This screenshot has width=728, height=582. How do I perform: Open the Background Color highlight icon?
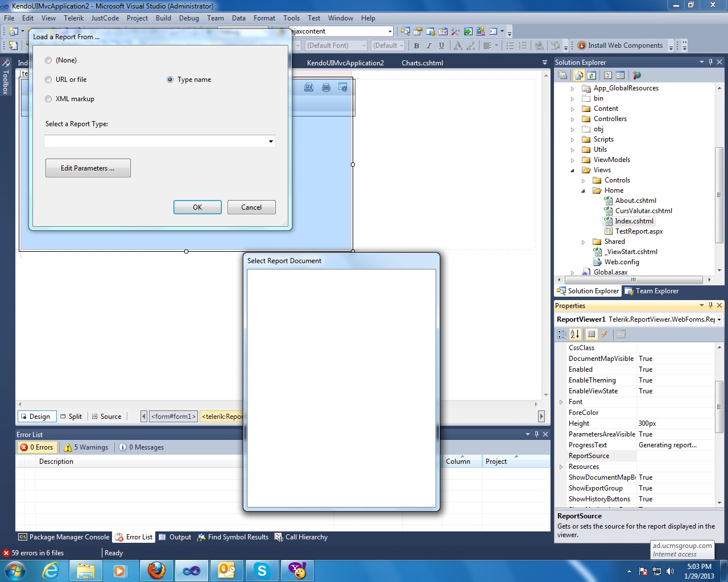pyautogui.click(x=470, y=45)
